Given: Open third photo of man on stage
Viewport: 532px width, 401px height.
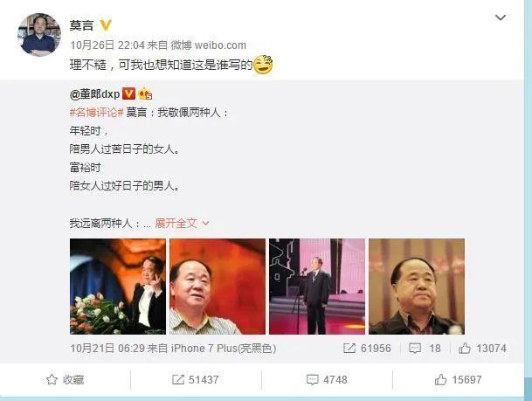Looking at the screenshot, I should point(317,287).
